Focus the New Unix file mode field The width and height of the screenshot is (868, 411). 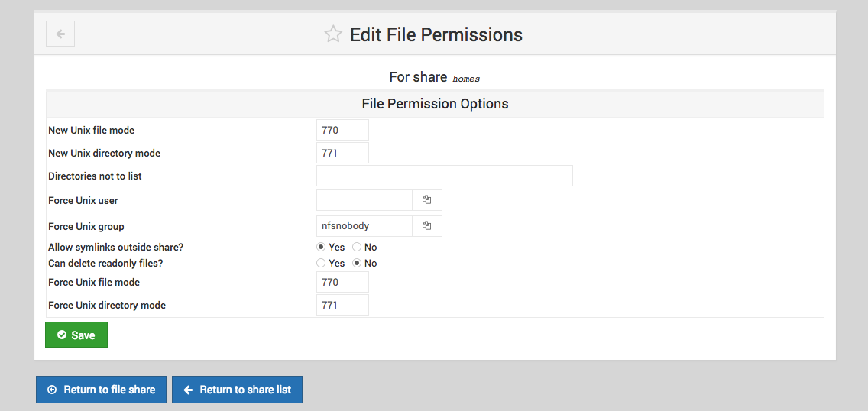(x=342, y=131)
